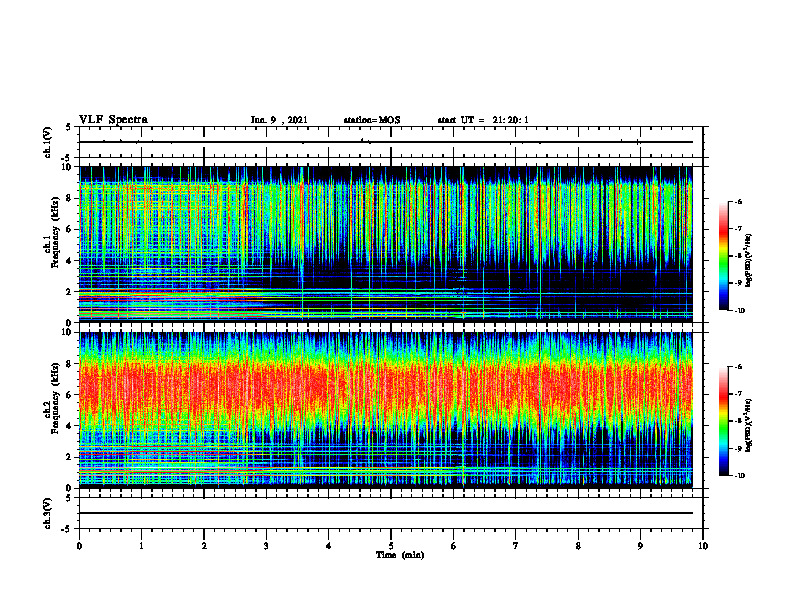Click the "0" tick on the Time axis
792x612 pixels.
tap(79, 546)
